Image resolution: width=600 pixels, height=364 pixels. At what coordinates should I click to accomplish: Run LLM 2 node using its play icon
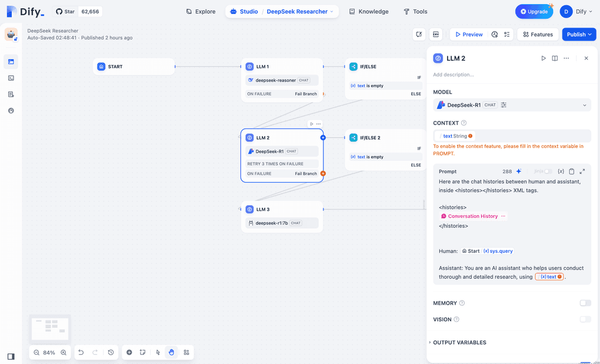click(543, 58)
